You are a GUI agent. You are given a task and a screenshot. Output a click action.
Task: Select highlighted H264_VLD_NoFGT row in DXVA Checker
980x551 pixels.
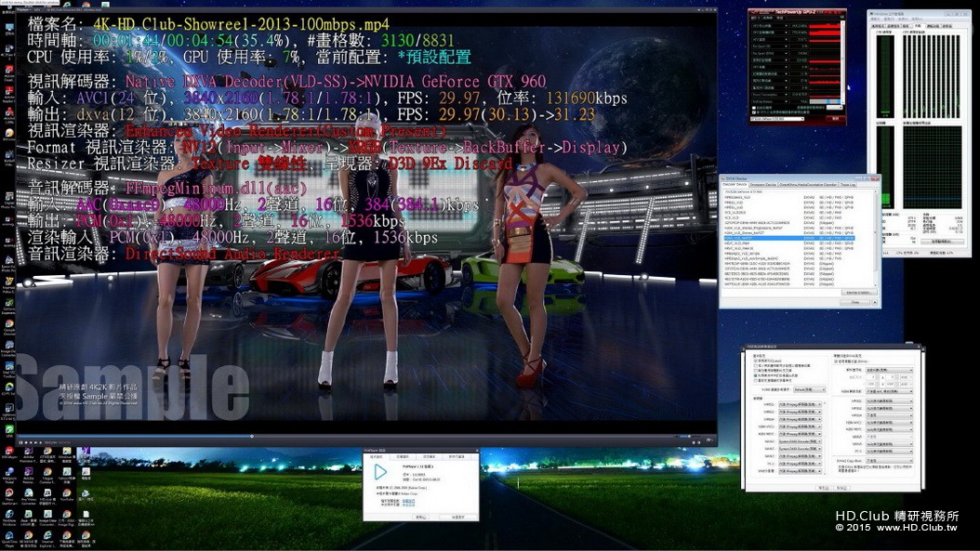point(789,238)
